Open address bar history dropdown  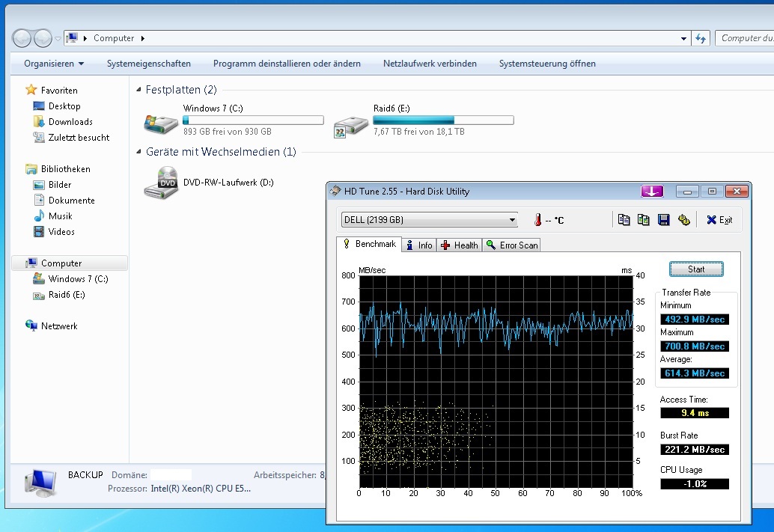pos(683,38)
